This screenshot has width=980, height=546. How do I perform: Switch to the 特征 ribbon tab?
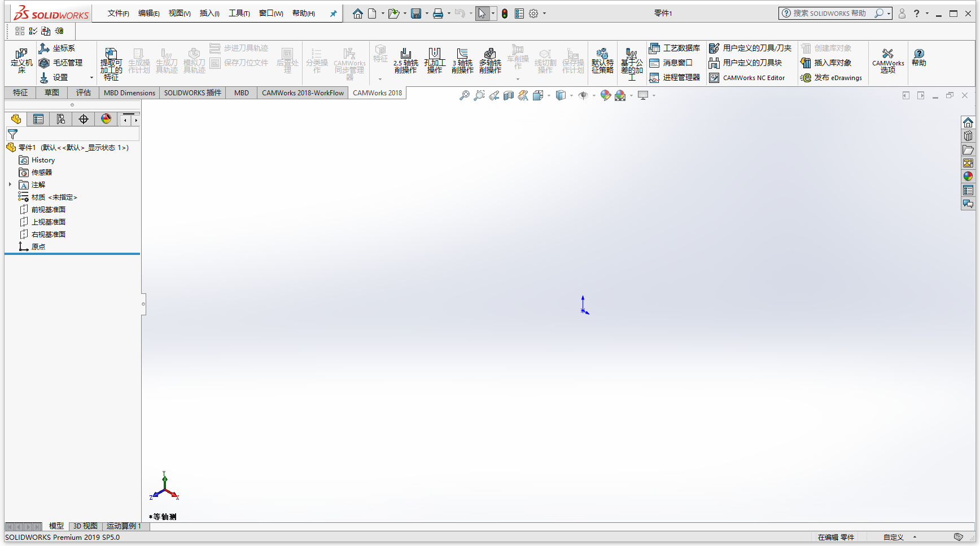[20, 93]
